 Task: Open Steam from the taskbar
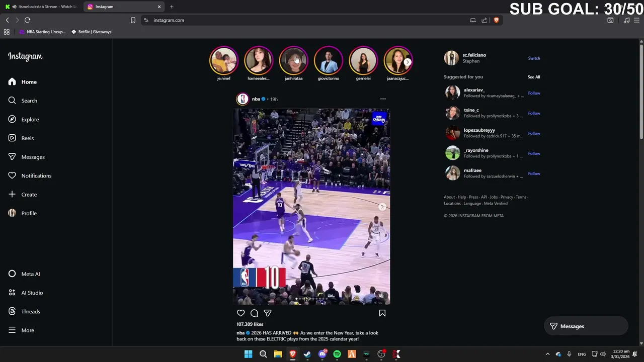tap(307, 354)
